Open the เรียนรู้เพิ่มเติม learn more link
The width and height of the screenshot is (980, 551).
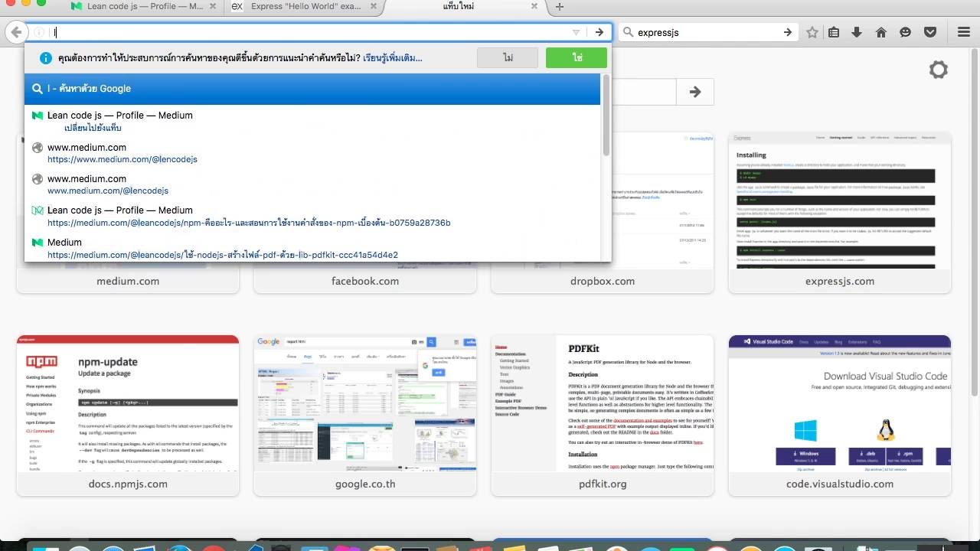(393, 58)
